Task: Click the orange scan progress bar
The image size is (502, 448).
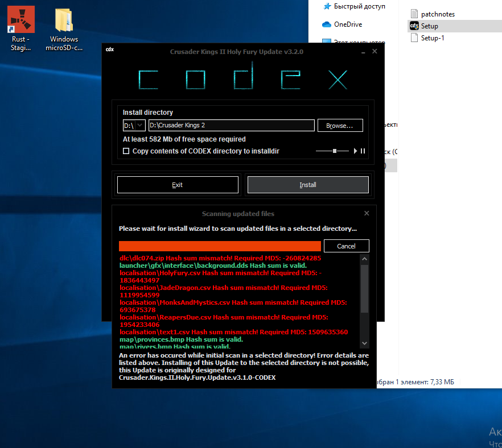Action: tap(220, 246)
